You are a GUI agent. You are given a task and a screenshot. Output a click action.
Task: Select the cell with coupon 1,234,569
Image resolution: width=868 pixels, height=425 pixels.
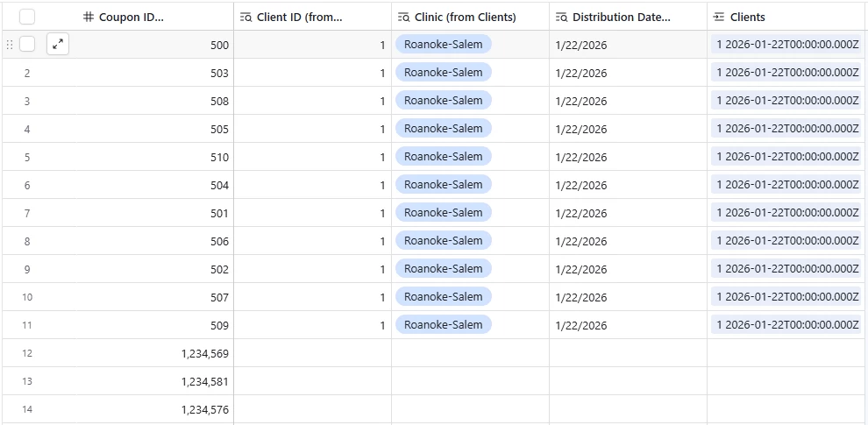tap(155, 353)
